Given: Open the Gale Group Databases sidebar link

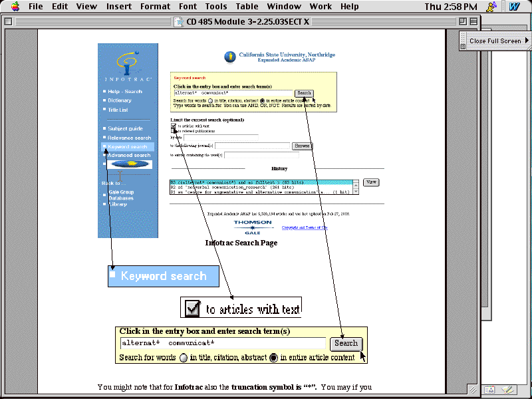Looking at the screenshot, I should [x=121, y=195].
